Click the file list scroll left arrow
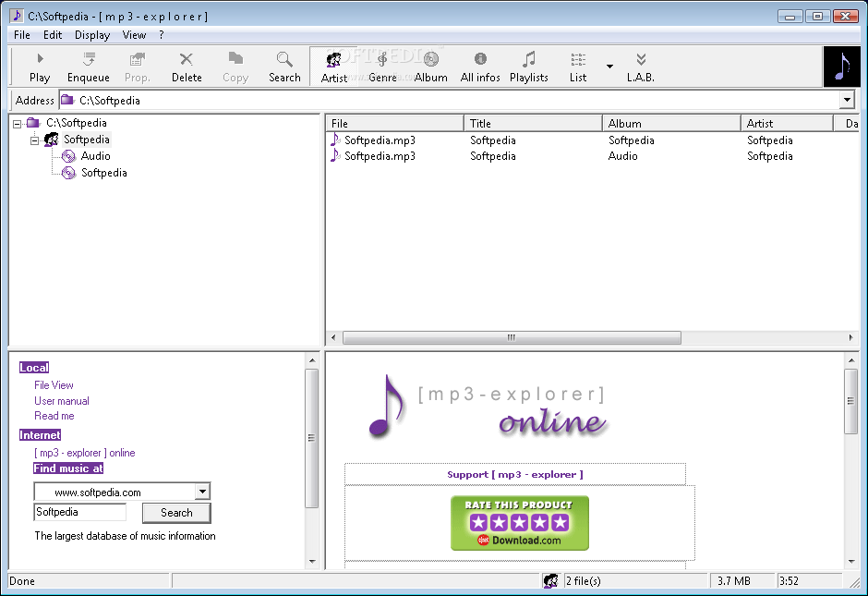Viewport: 868px width, 596px height. pyautogui.click(x=332, y=337)
